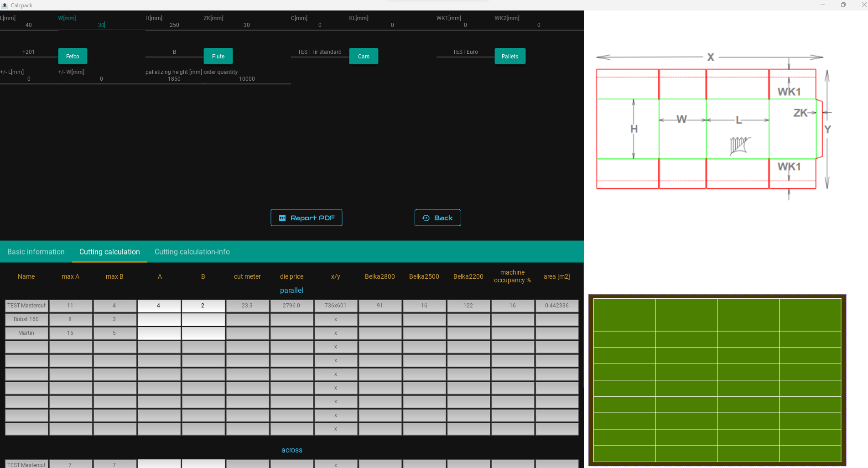Screen dimensions: 868x468
Task: Minimize the Calcpack window
Action: click(x=823, y=5)
